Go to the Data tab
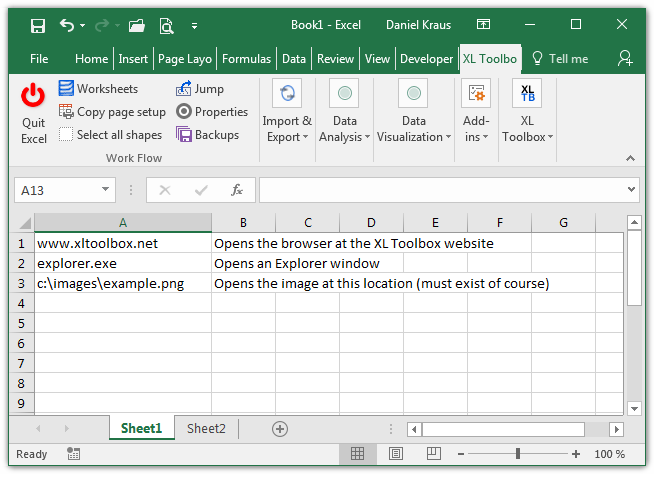Viewport: 655px width, 477px height. pyautogui.click(x=294, y=59)
